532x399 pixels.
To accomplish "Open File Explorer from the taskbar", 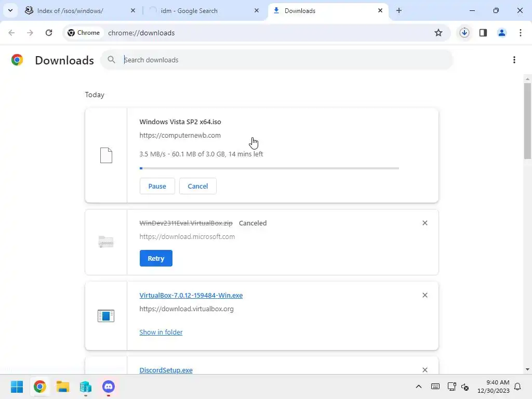I will [x=63, y=387].
